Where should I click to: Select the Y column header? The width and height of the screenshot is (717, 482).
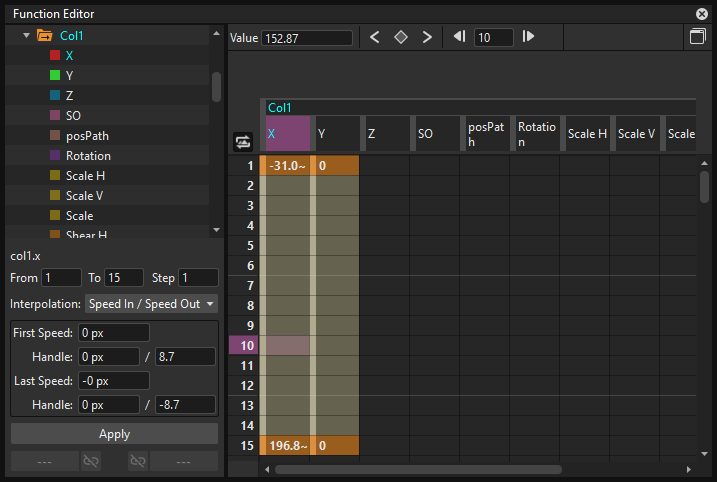pos(337,134)
